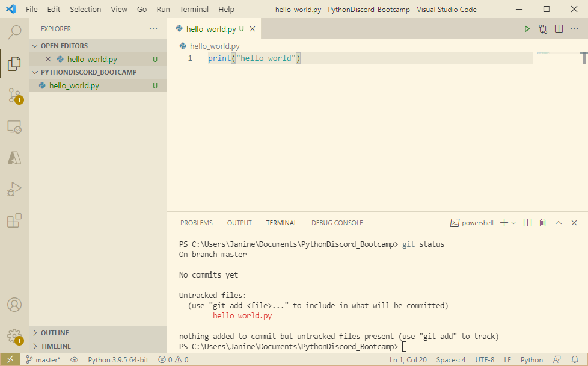Open the Go menu
This screenshot has height=366, width=588.
(142, 10)
